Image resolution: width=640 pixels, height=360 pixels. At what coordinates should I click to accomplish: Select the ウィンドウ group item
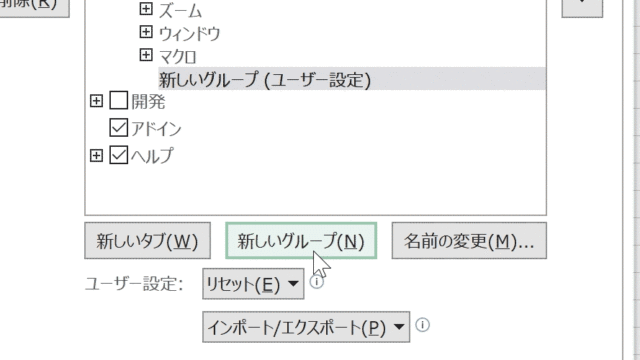point(189,33)
